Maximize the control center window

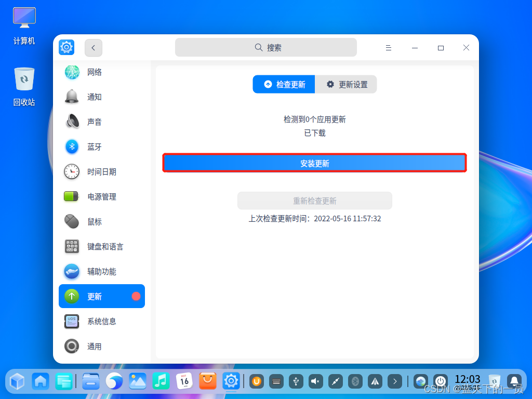[441, 48]
